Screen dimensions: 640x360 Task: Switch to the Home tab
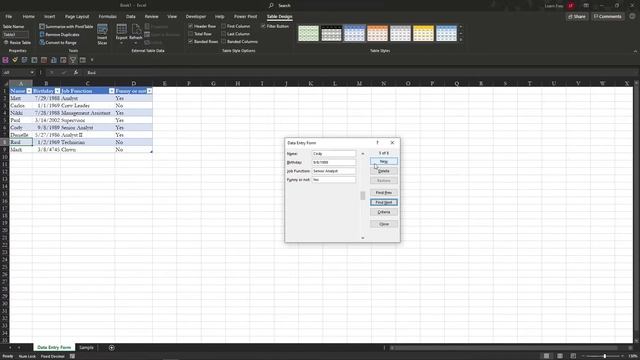[x=29, y=17]
